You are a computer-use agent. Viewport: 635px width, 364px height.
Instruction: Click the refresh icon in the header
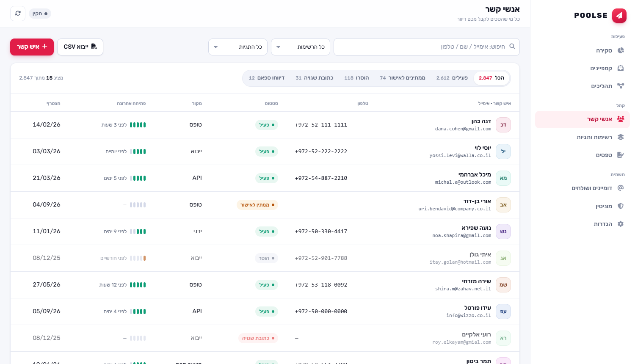pos(18,14)
